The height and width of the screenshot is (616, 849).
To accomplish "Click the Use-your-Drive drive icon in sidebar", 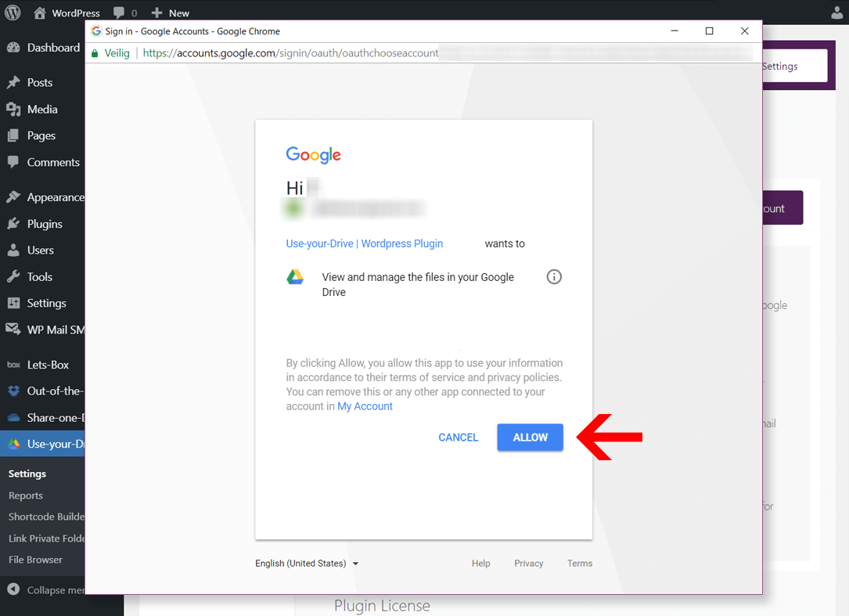I will tap(14, 445).
